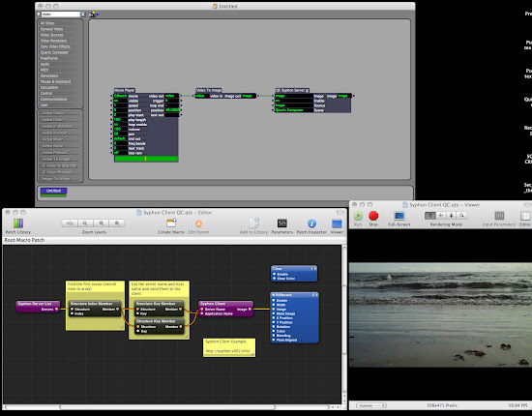
Task: Select the third Rendering Mode button
Action: click(452, 215)
